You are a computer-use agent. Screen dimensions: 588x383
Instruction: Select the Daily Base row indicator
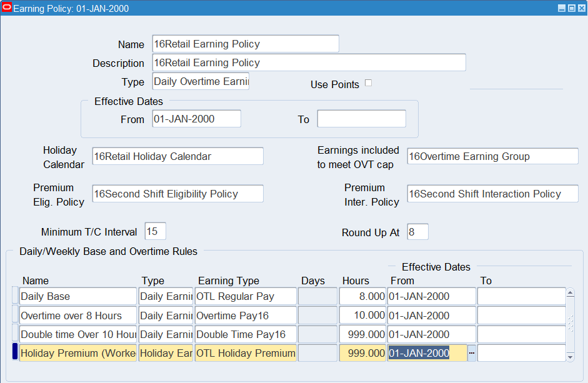pos(16,296)
